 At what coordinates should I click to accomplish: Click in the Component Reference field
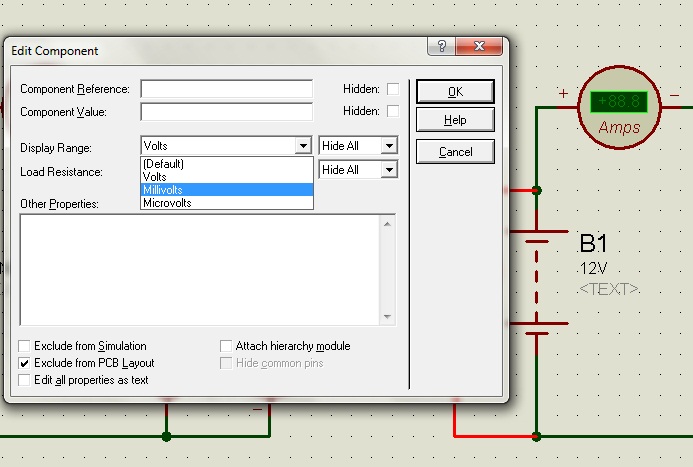tap(226, 89)
